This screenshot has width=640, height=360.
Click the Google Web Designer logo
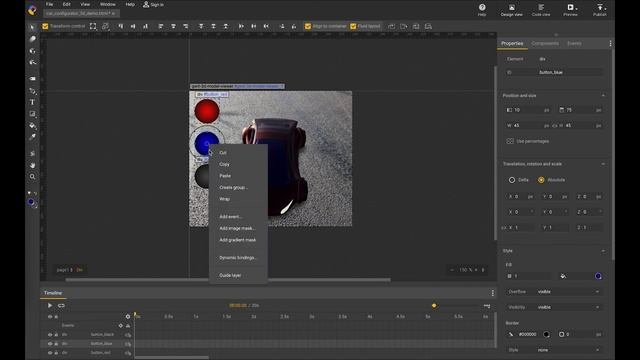(32, 10)
